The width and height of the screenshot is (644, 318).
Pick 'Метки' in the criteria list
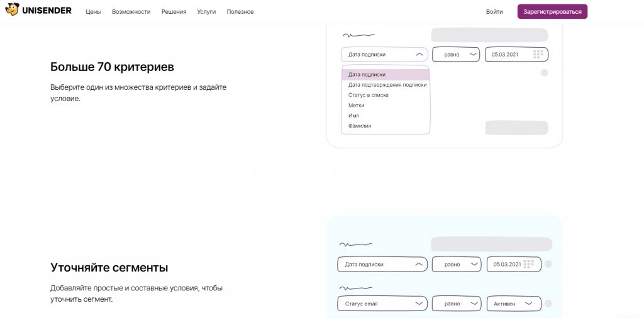pos(356,105)
